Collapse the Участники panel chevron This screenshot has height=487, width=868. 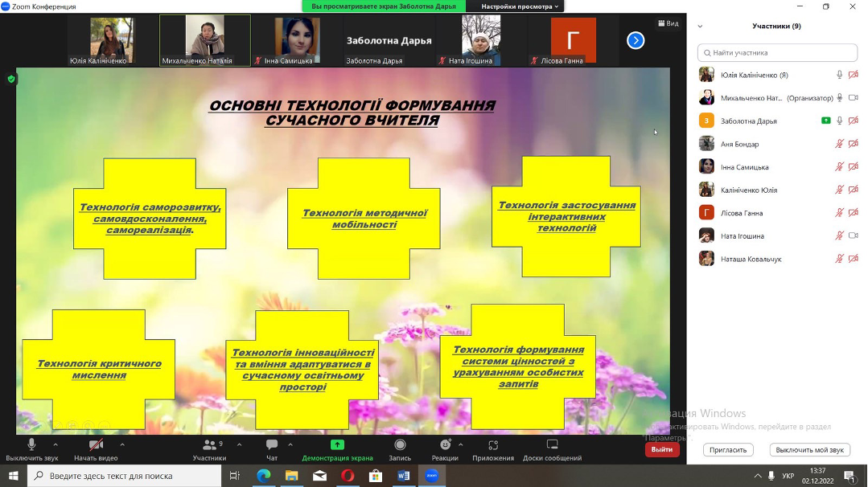(700, 27)
